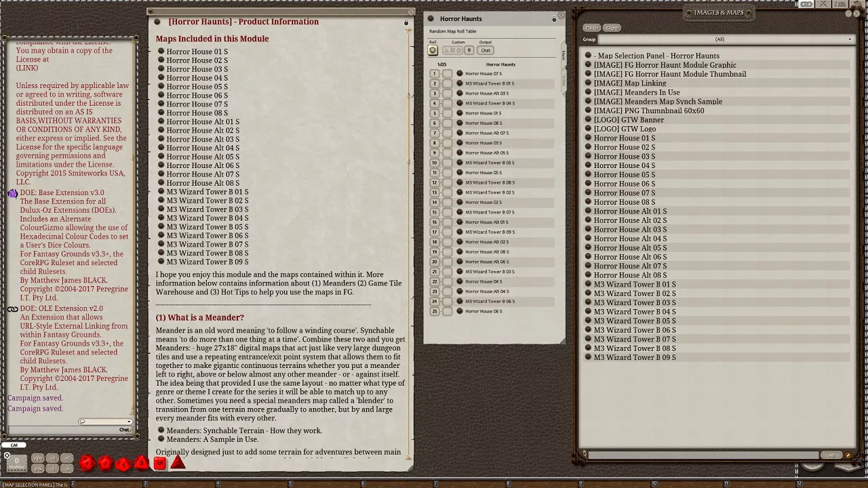Viewport: 868px width, 488px height.
Task: Select 'Horror House Alt 04 S' in Images & Maps list
Action: [x=630, y=239]
